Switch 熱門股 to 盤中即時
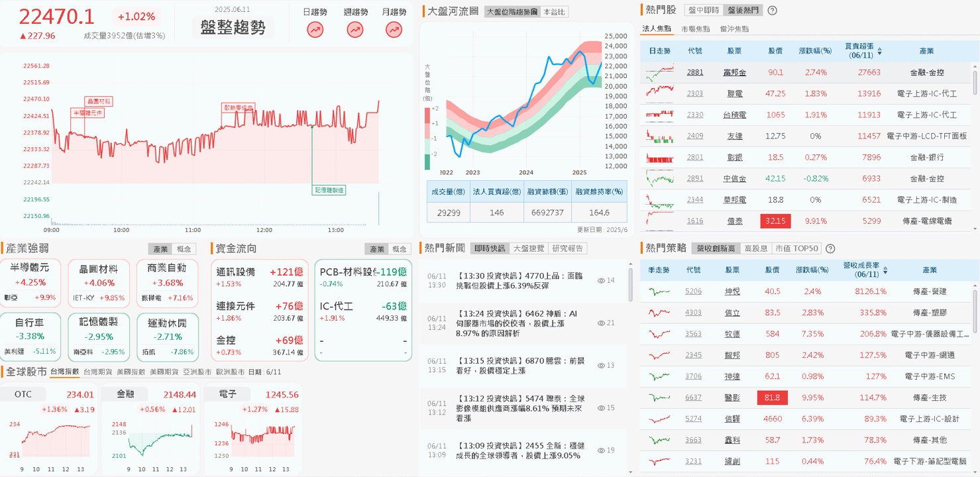 pos(704,11)
